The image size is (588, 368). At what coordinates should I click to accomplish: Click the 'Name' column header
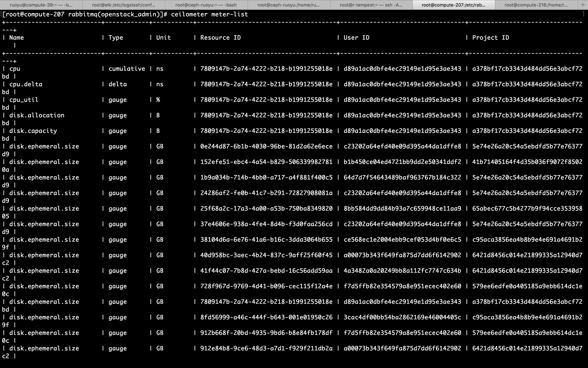(x=17, y=38)
